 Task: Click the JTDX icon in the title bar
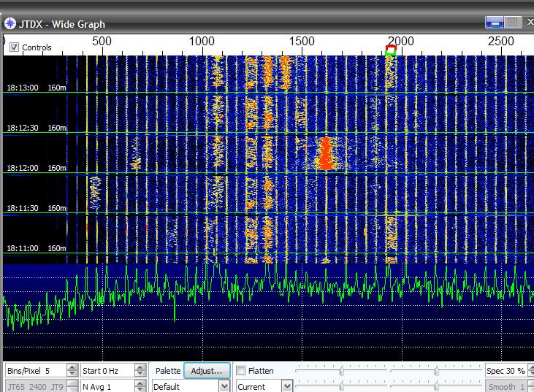10,23
